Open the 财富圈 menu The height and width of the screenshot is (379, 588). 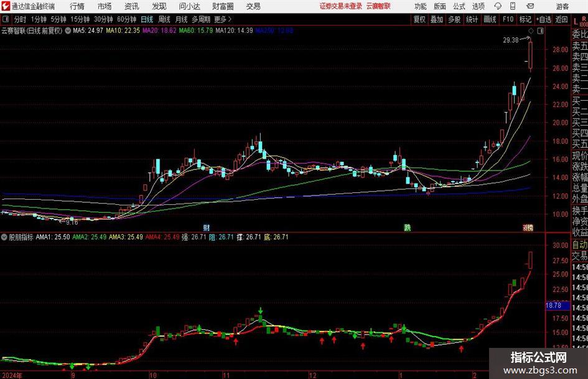pos(223,6)
